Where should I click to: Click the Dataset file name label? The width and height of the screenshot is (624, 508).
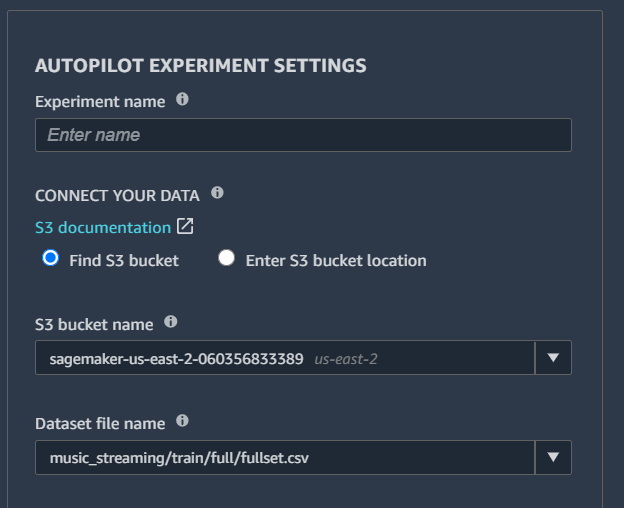(100, 424)
